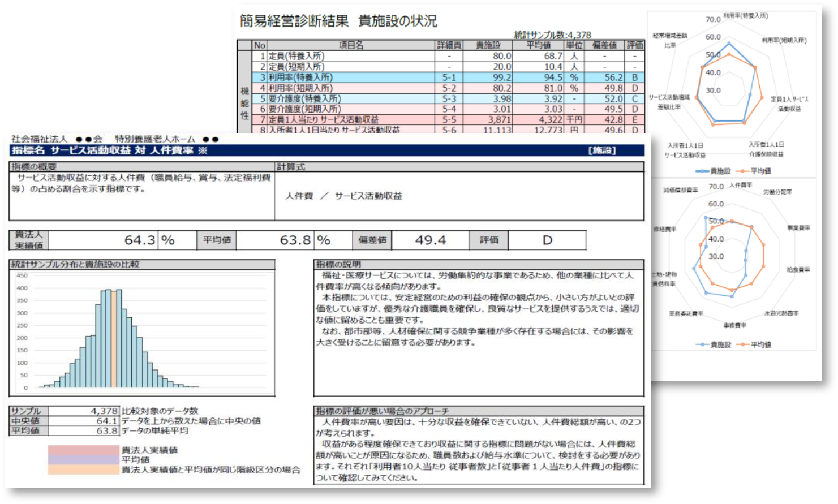Screen dimensions: 838x504
Task: Click the 偏差値 column header in table
Action: (604, 45)
